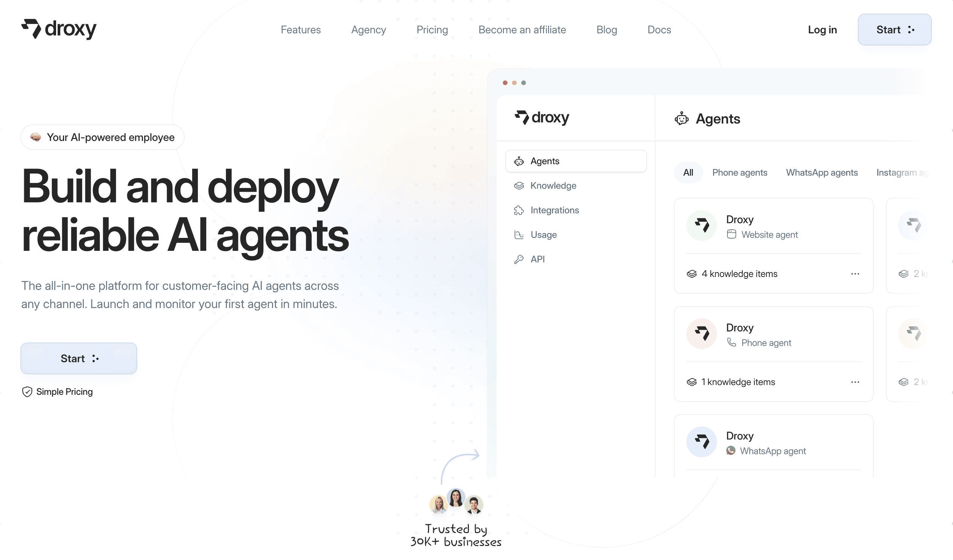Click the layers icon beside 4 knowledge items

tap(692, 274)
